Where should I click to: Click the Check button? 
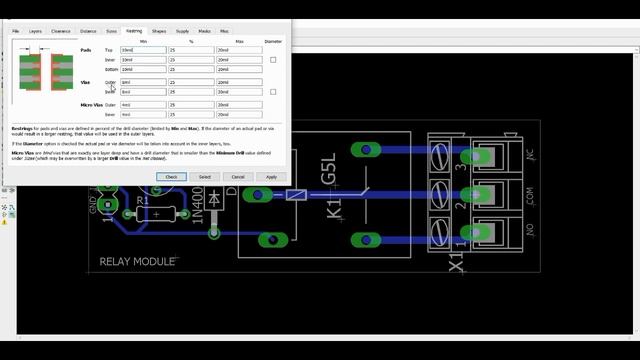point(171,177)
